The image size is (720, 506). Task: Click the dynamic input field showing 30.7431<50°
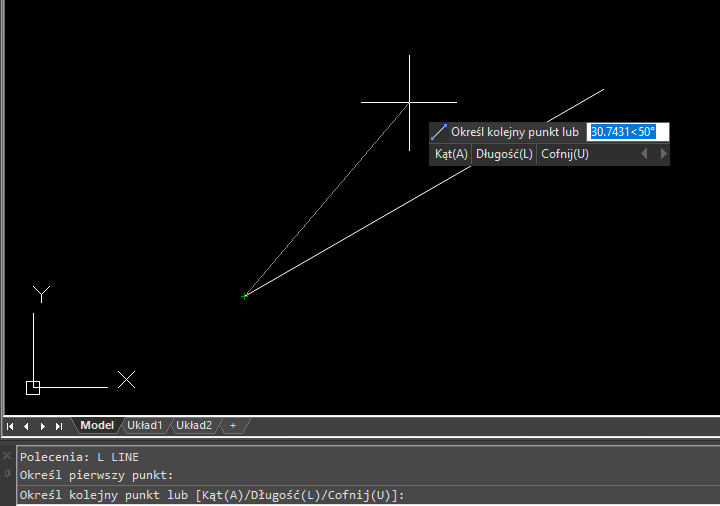(x=628, y=132)
